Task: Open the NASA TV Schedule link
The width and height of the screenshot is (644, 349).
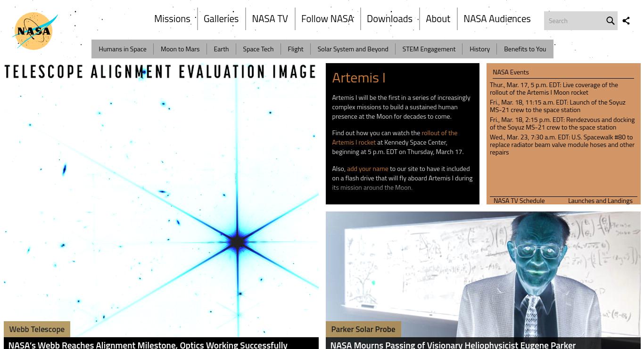Action: [519, 201]
